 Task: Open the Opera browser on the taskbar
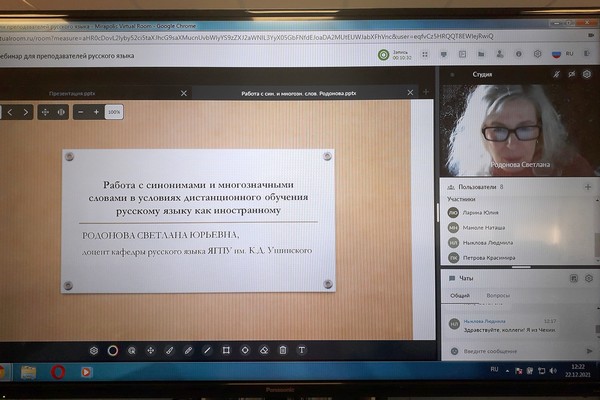point(58,372)
